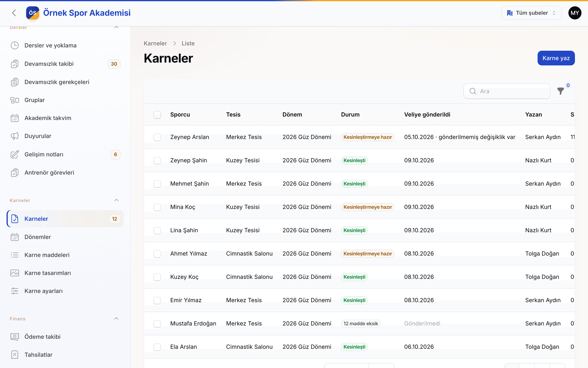This screenshot has height=368, width=588.
Task: Click the 'Gönderilmedi' cell for Mustafa Erdoğan
Action: point(422,324)
